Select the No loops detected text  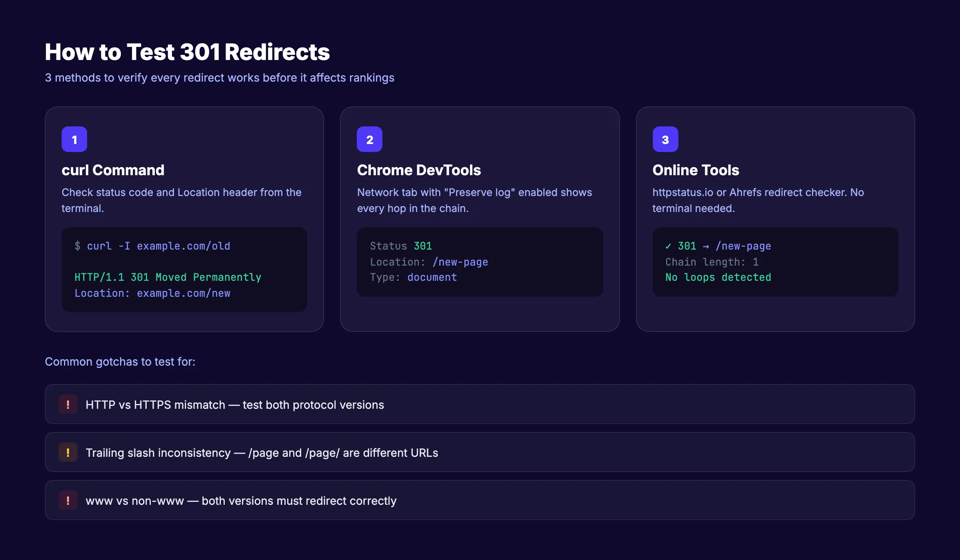pyautogui.click(x=718, y=277)
